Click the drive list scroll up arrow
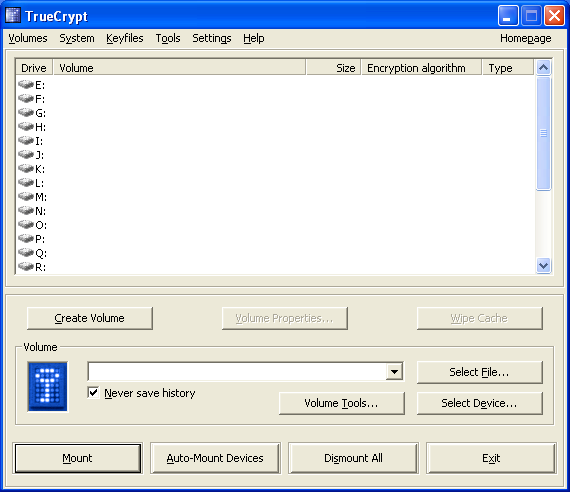 coord(543,67)
